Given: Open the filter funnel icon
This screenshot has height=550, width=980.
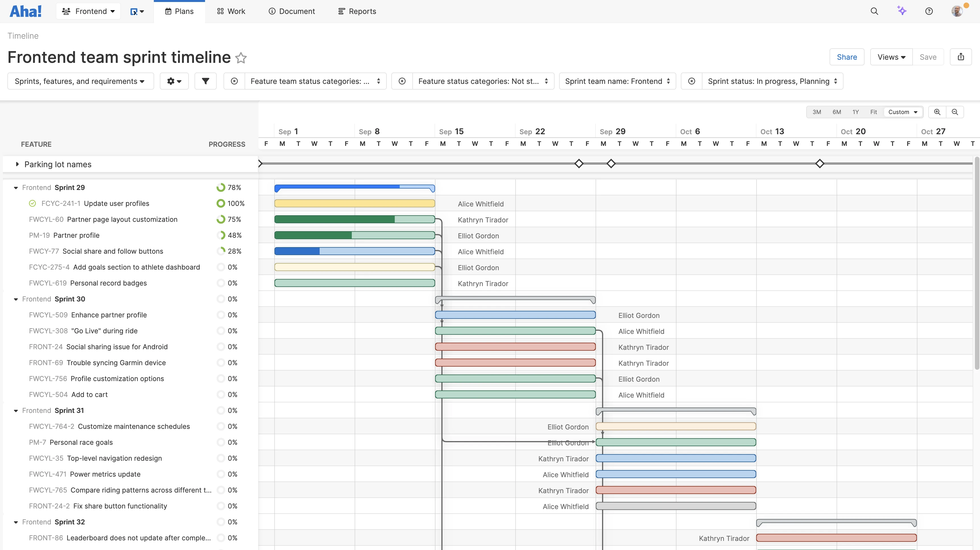Looking at the screenshot, I should coord(205,81).
